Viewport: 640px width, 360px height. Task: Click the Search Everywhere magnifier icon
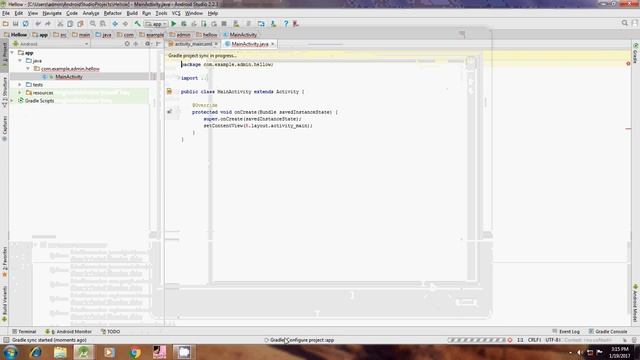click(x=624, y=23)
